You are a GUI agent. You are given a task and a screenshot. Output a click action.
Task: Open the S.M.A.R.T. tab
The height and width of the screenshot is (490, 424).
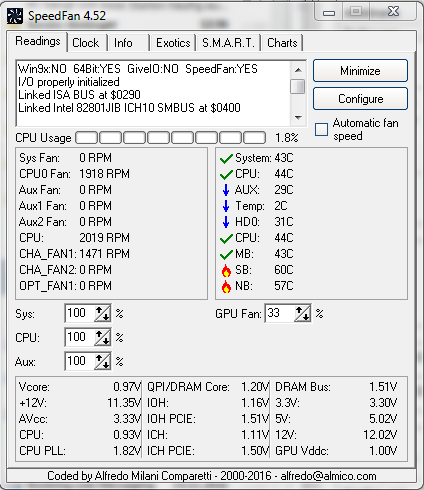[x=228, y=43]
